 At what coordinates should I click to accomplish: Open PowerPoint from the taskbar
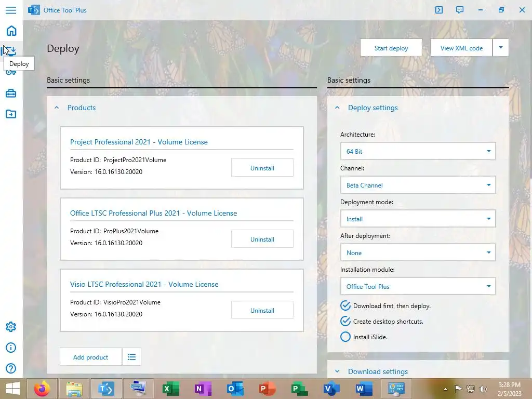267,389
